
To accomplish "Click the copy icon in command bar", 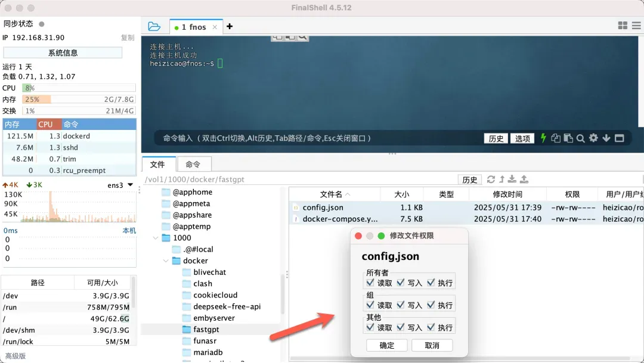I will tap(556, 138).
